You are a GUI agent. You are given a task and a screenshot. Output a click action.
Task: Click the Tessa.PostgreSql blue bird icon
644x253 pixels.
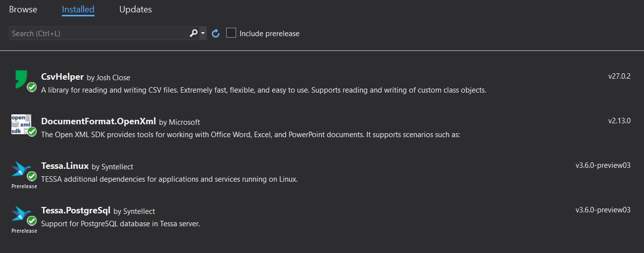point(21,213)
